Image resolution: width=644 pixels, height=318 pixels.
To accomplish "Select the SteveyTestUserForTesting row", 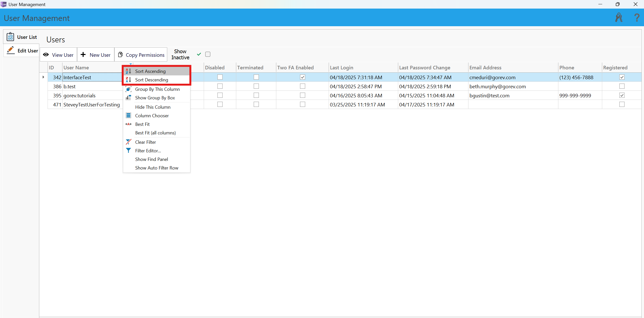I will 345,104.
